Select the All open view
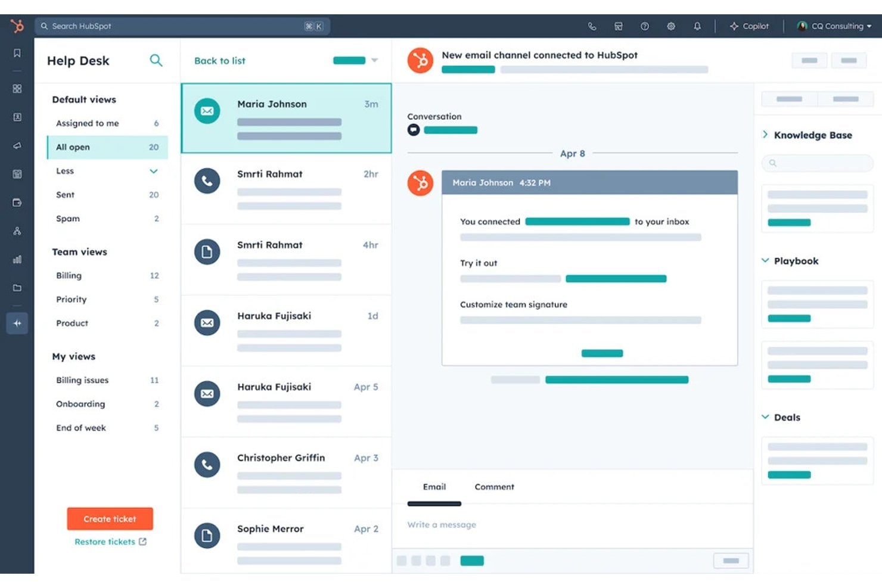882x588 pixels. 107,147
